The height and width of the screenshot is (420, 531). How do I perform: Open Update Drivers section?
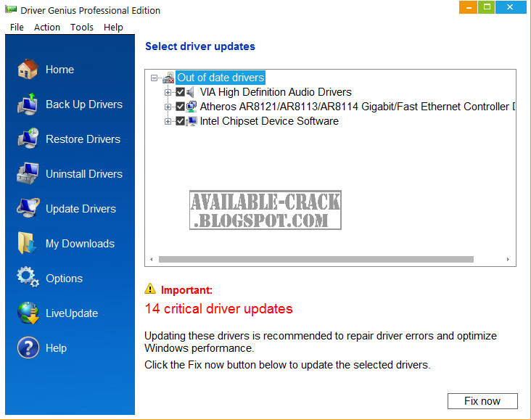coord(81,209)
